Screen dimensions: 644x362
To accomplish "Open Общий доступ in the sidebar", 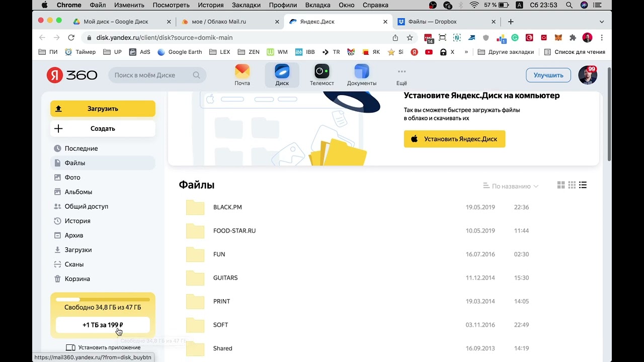I will (x=103, y=206).
